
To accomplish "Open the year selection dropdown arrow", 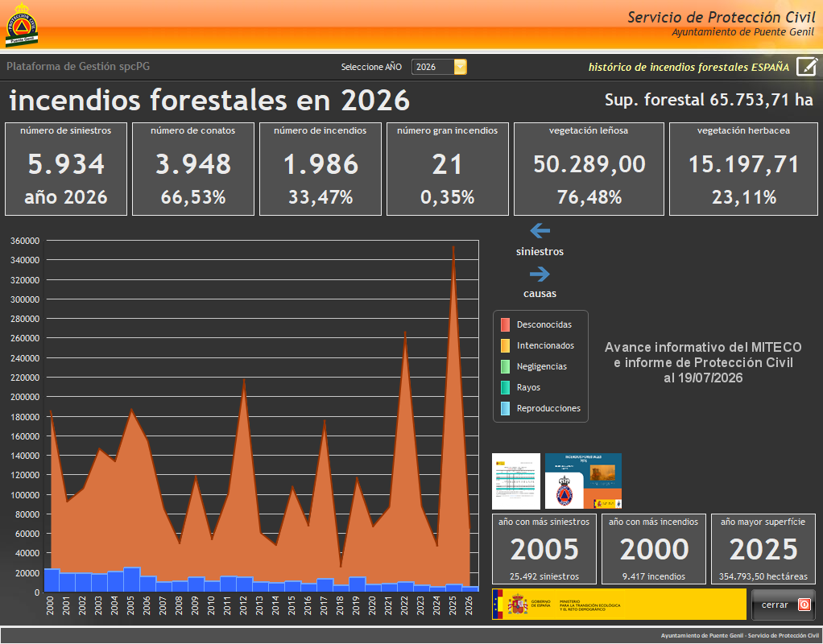I will click(460, 67).
